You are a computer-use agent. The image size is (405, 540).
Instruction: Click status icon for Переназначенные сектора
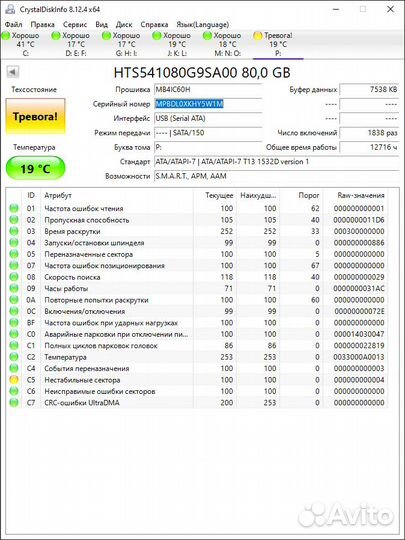14,254
